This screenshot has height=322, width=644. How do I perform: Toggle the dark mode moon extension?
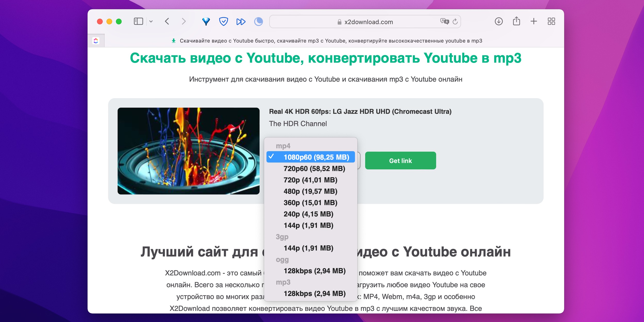tap(258, 21)
